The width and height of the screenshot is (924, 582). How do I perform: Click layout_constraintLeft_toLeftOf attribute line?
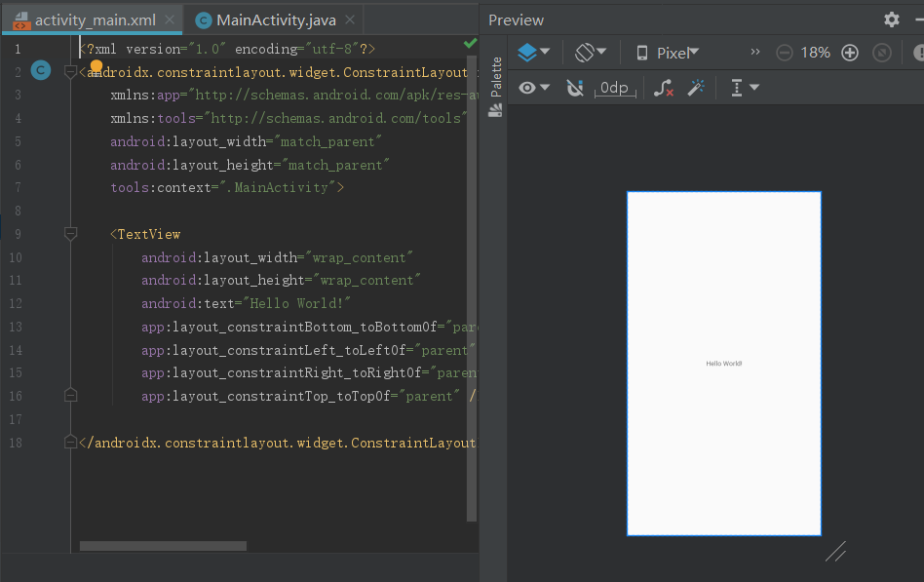click(308, 350)
